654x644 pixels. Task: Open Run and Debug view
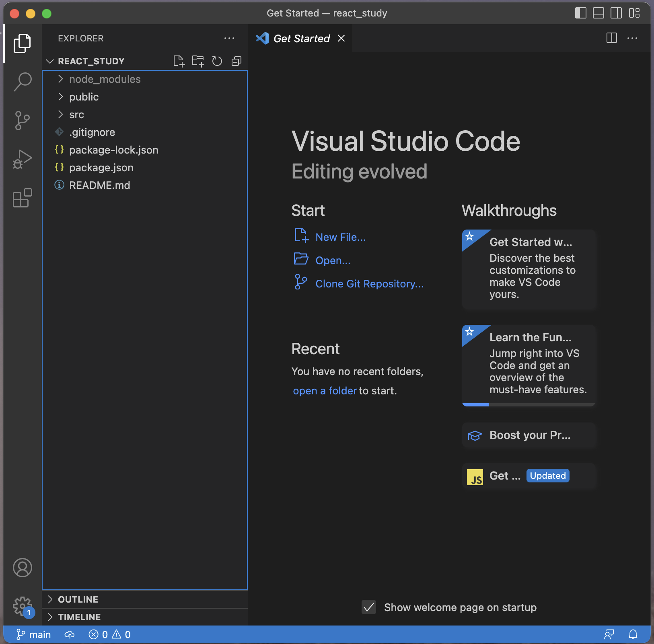pyautogui.click(x=22, y=159)
